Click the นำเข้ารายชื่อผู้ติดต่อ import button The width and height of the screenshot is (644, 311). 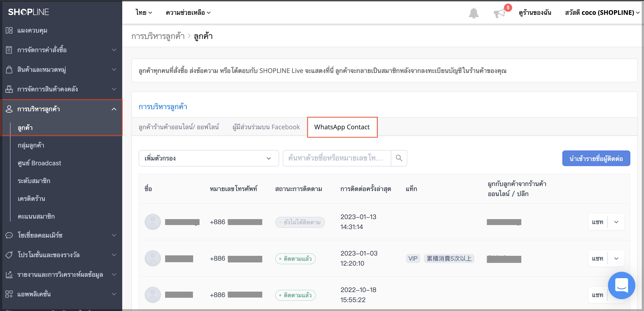(596, 158)
